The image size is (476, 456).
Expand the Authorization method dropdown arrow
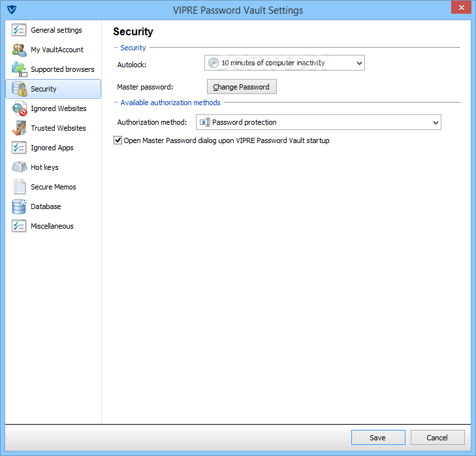[436, 122]
